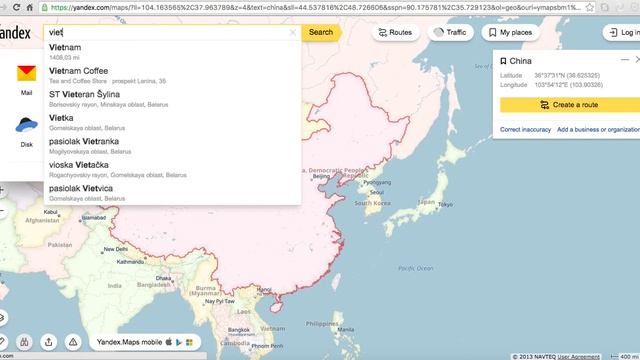Click the yellow Search button
This screenshot has height=360, width=640.
pyautogui.click(x=321, y=32)
